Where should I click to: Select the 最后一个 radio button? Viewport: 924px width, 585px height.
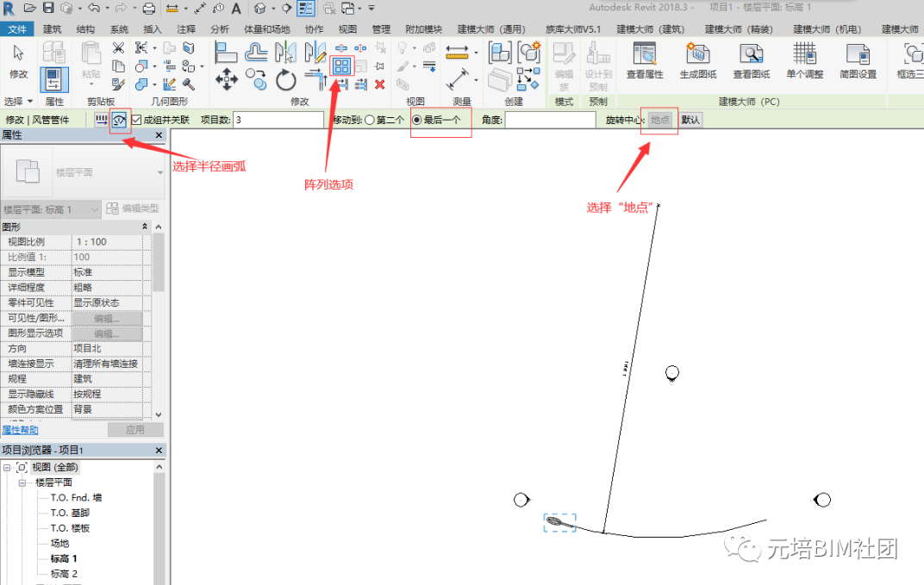(x=416, y=120)
